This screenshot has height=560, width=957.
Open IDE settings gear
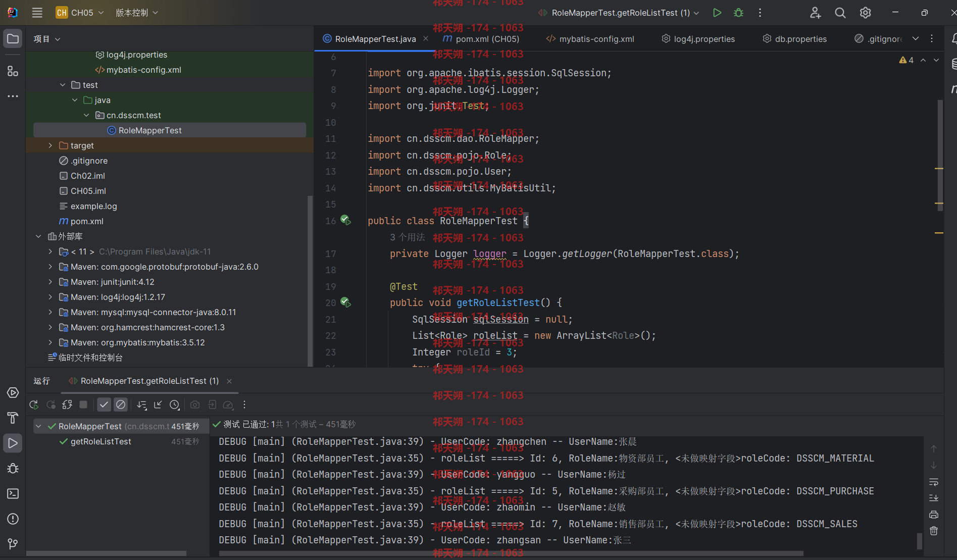click(x=866, y=13)
